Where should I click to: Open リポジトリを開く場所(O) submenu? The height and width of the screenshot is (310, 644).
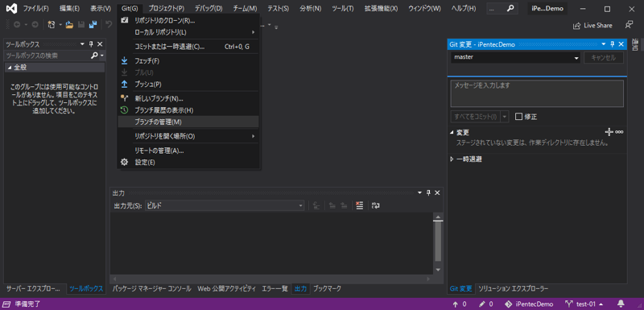tap(188, 136)
